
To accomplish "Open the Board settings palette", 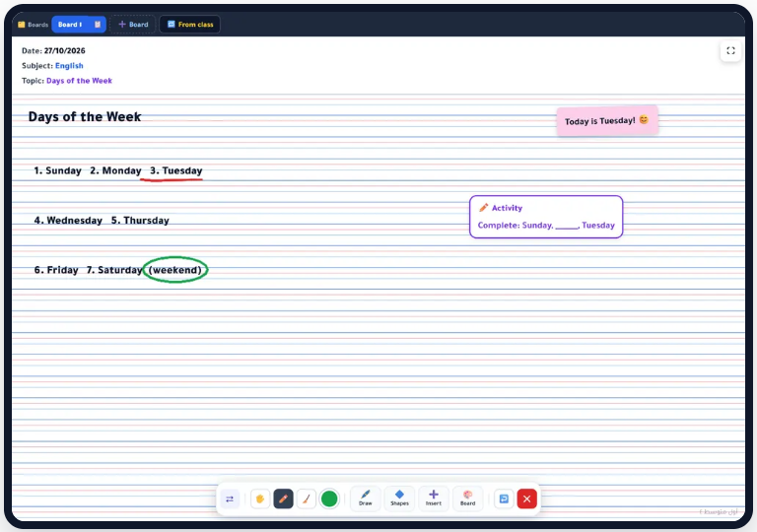I will 468,499.
